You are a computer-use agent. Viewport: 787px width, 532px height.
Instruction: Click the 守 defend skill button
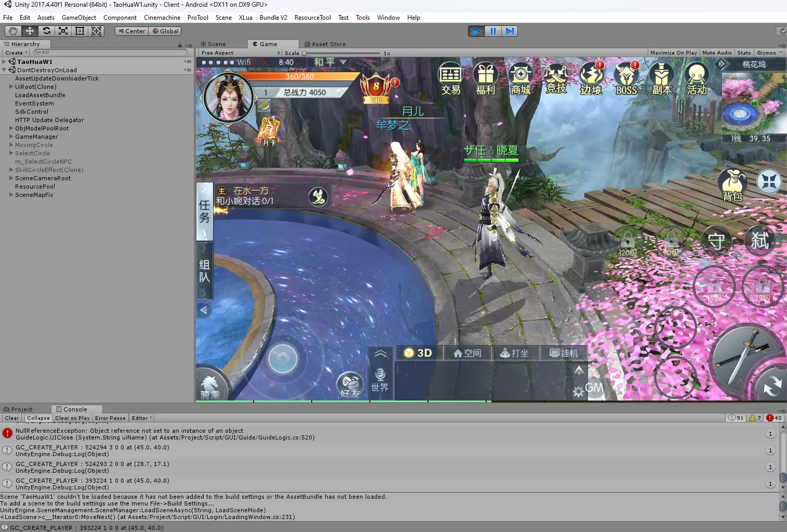716,241
